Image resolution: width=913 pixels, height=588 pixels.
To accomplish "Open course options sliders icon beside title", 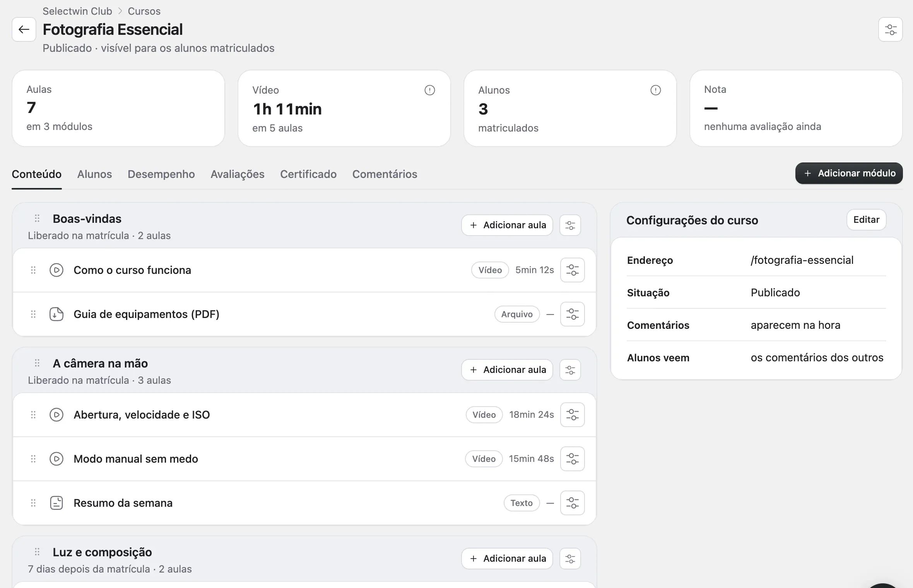I will click(891, 29).
